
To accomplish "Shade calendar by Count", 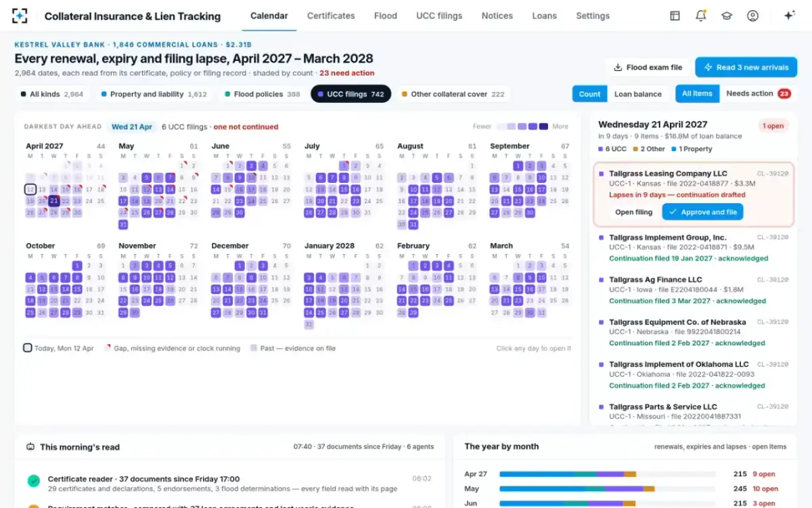I will [589, 94].
